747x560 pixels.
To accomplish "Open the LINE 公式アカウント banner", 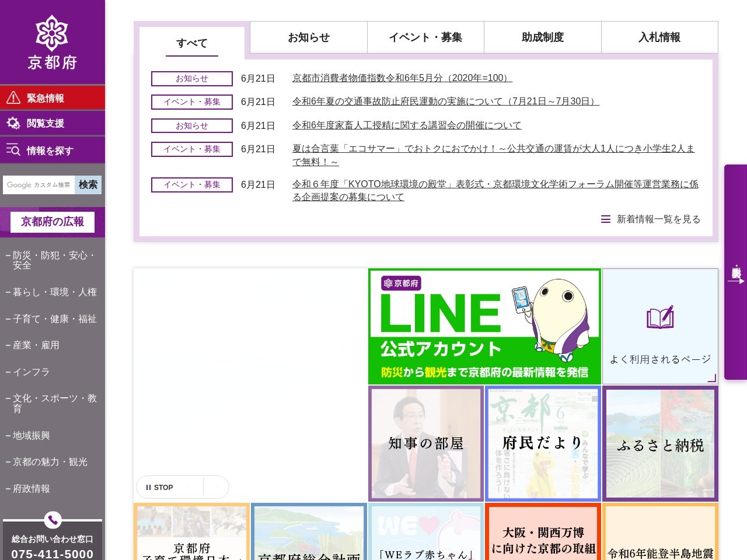I will (x=484, y=327).
